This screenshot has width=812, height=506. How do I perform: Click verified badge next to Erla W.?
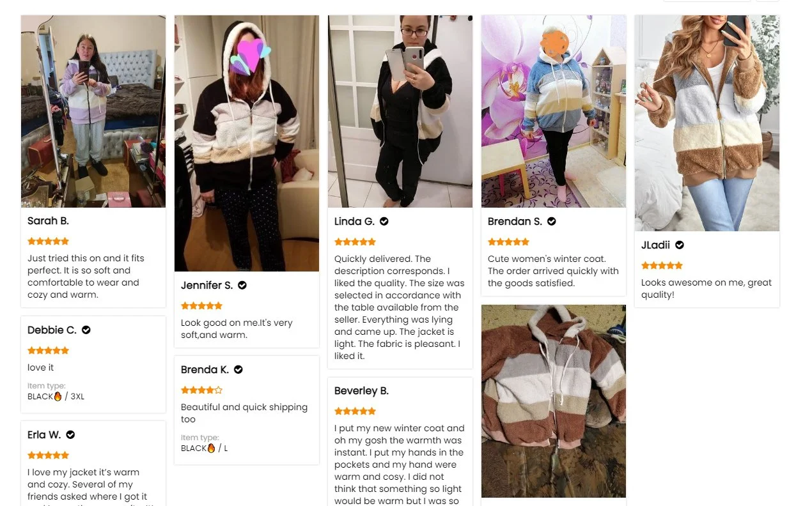[x=71, y=434]
